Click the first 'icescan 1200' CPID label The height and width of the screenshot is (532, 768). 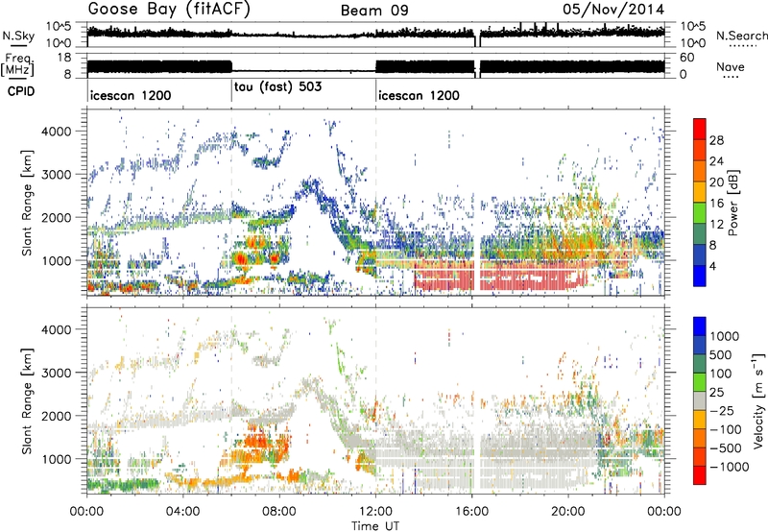(131, 95)
